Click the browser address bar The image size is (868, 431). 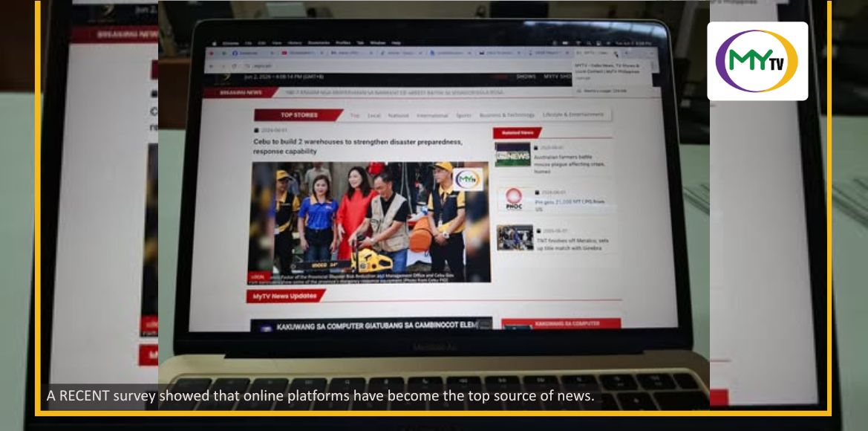point(407,66)
